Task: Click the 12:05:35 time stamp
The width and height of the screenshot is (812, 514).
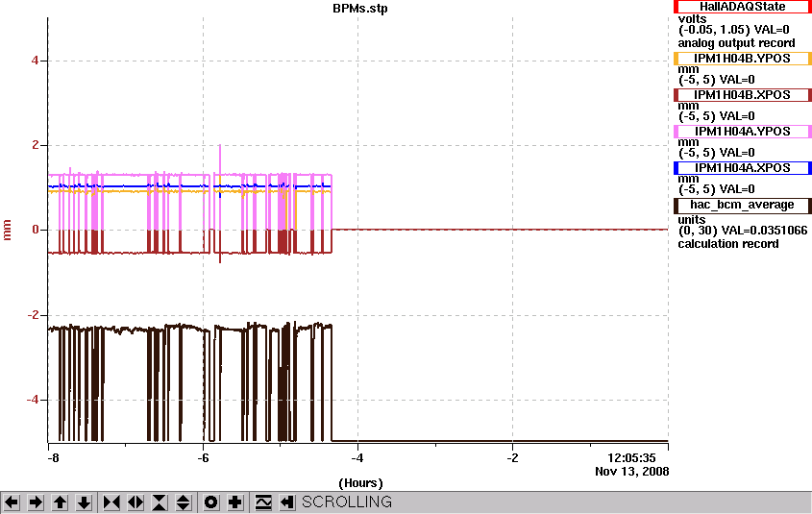Action: 631,458
